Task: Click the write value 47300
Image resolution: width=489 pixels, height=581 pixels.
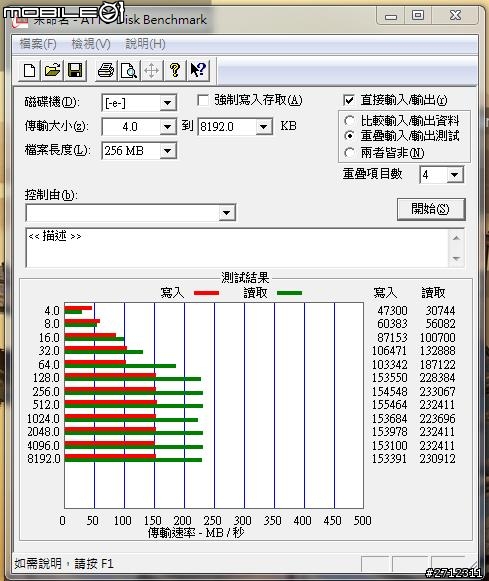Action: (x=392, y=311)
